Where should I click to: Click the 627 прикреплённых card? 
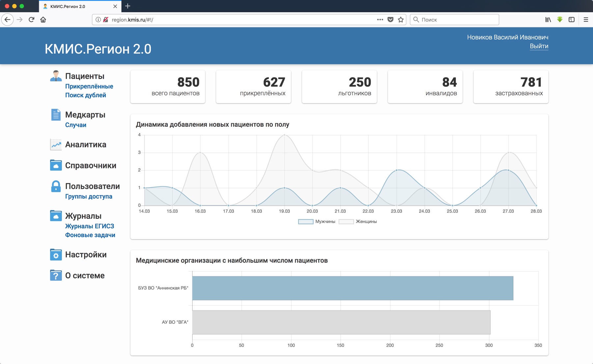click(254, 87)
